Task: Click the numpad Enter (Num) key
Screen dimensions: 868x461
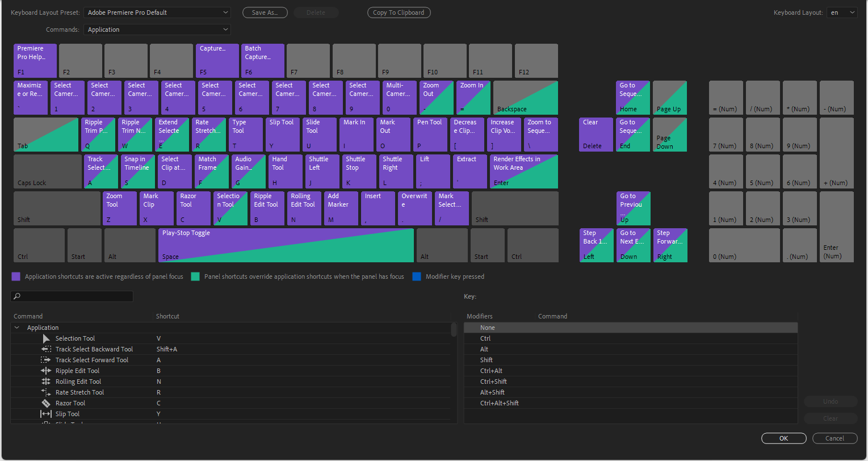Action: pyautogui.click(x=837, y=227)
